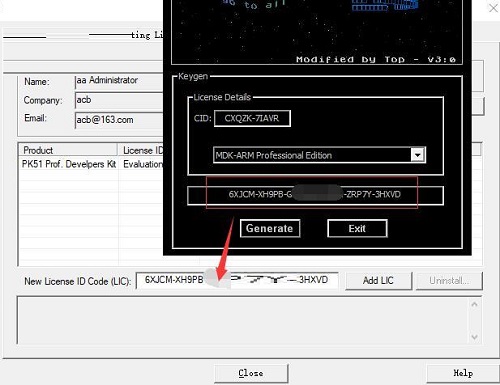Click the CID input field

(x=252, y=118)
